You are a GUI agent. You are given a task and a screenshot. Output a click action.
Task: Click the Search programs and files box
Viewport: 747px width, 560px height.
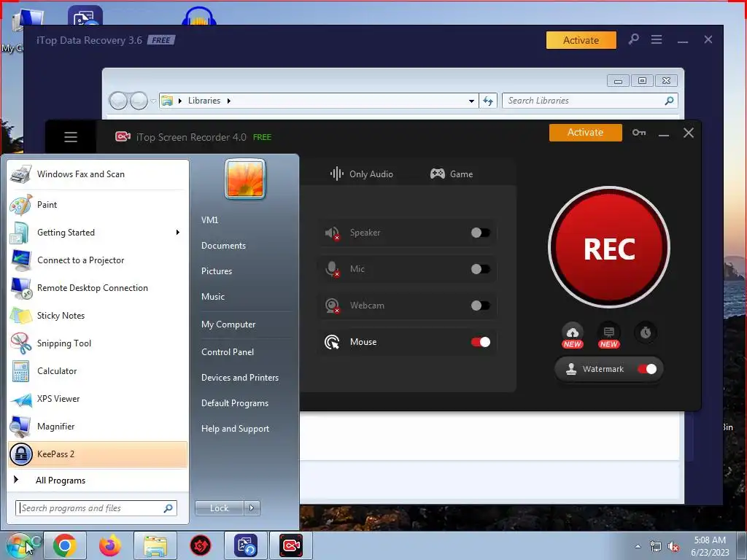96,508
